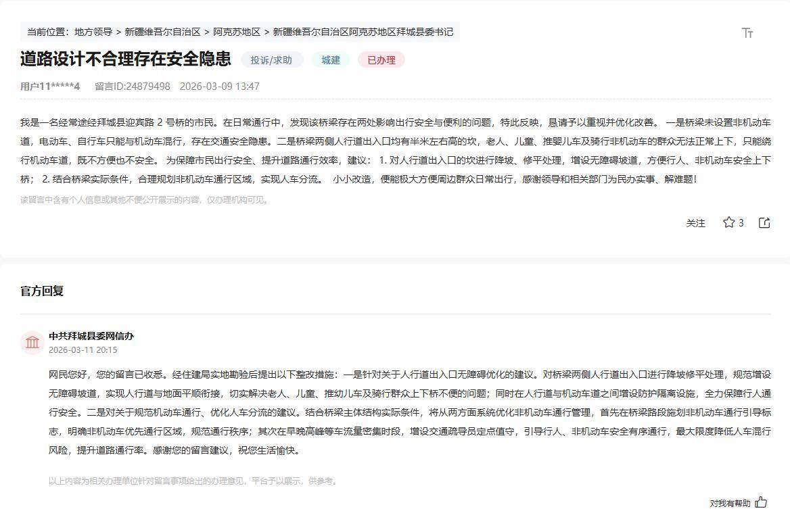Star this message to favorite it
Viewport: 790px width, 532px height.
tap(728, 222)
